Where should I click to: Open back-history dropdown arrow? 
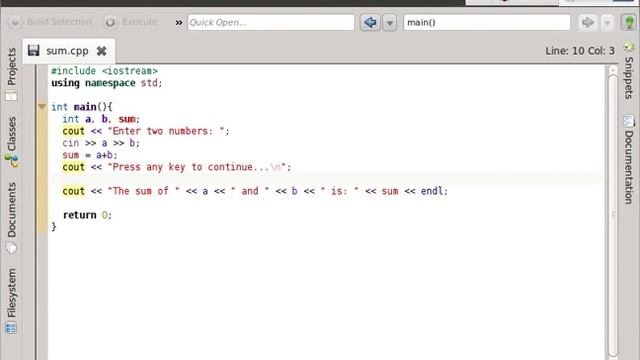click(390, 23)
